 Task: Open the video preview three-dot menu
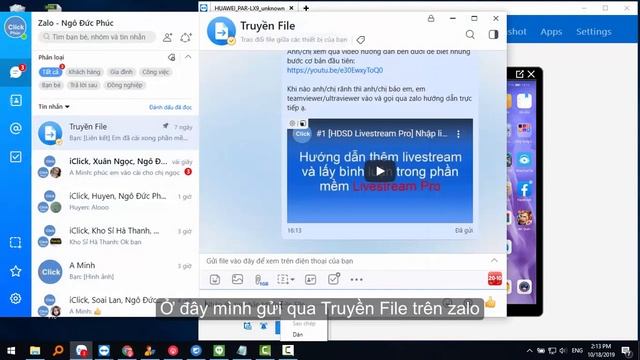click(458, 134)
